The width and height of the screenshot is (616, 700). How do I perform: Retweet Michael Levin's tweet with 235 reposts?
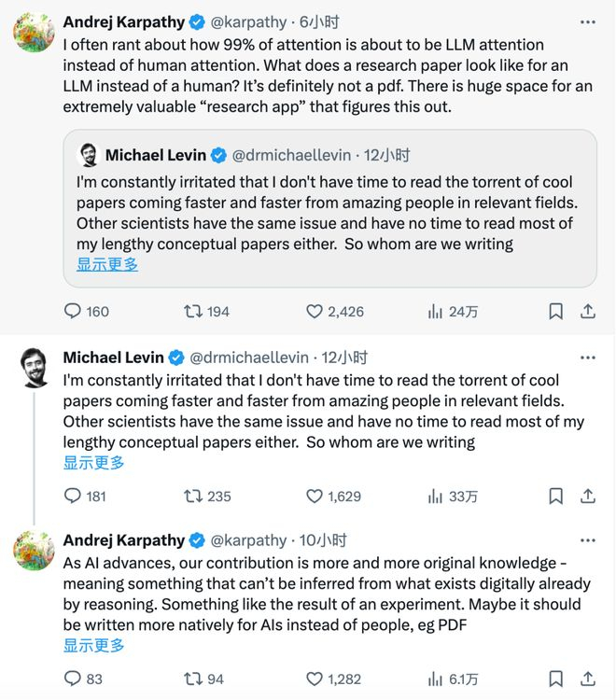click(194, 496)
